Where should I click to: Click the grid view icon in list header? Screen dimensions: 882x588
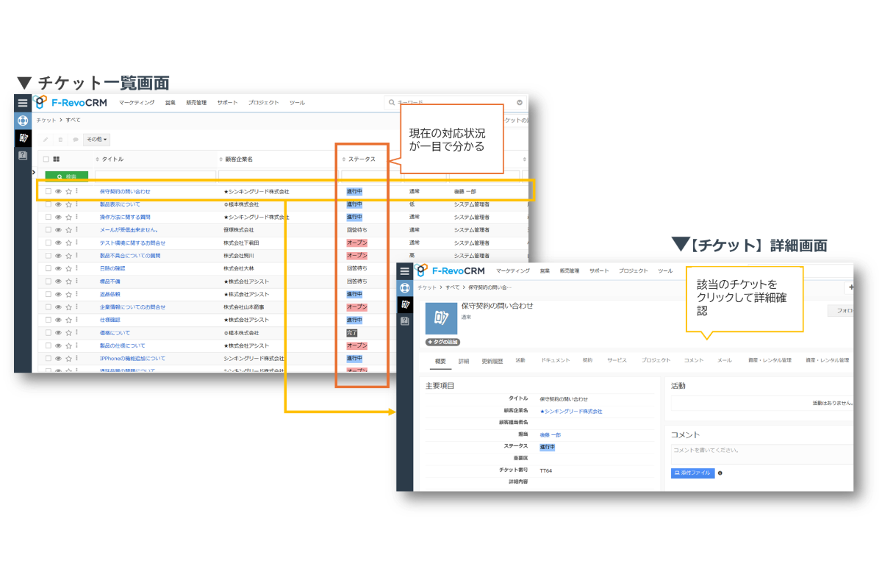point(57,159)
